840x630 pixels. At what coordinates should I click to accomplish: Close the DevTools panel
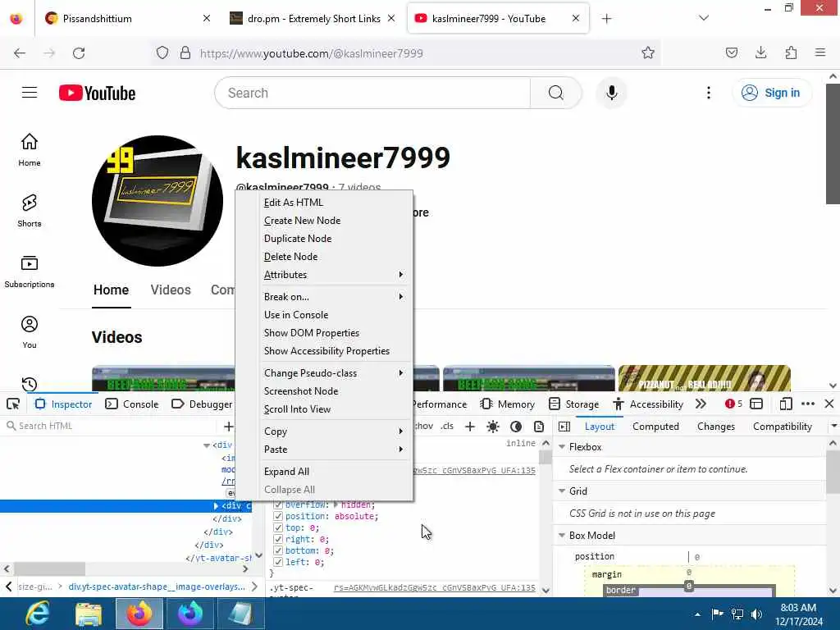tap(829, 404)
